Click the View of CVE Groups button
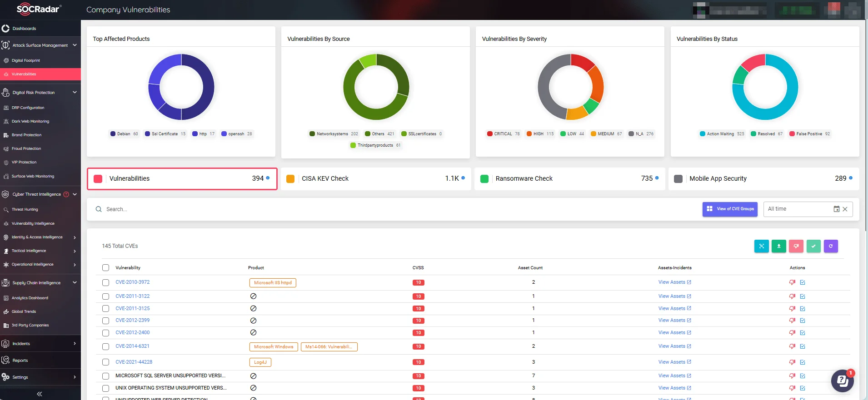 [x=730, y=209]
